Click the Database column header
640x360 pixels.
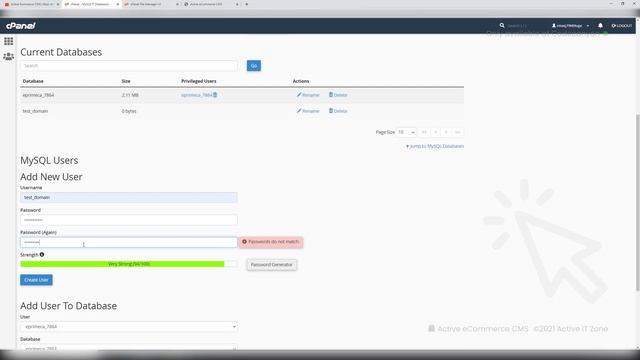click(33, 81)
